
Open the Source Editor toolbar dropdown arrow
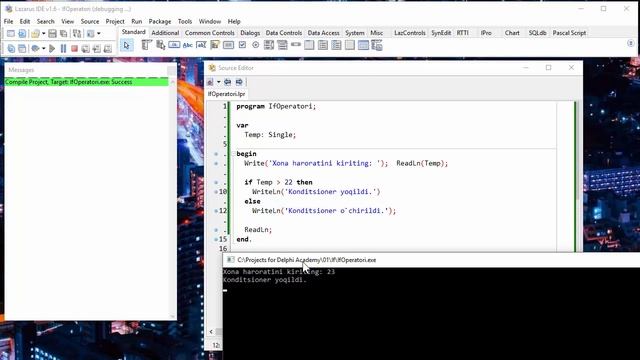click(218, 82)
